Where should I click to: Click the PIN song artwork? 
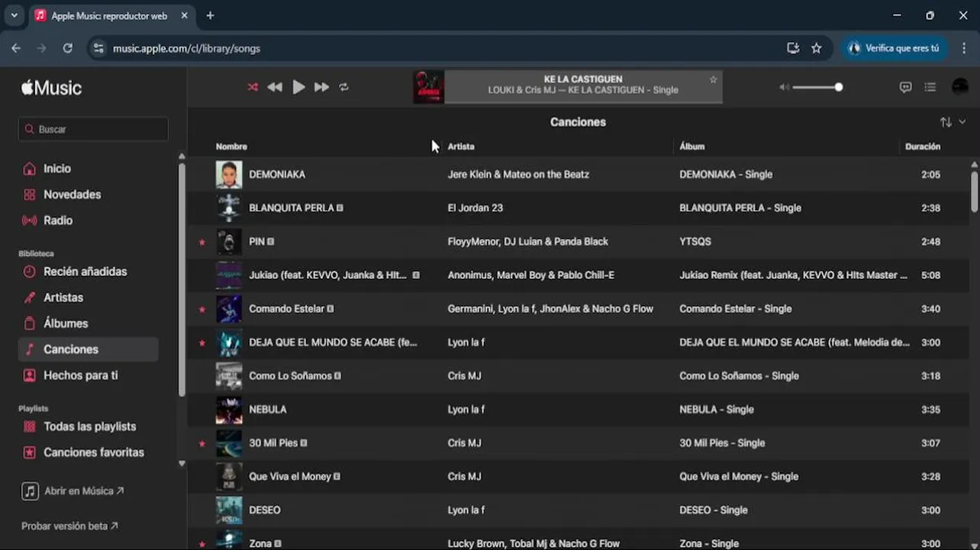tap(229, 242)
